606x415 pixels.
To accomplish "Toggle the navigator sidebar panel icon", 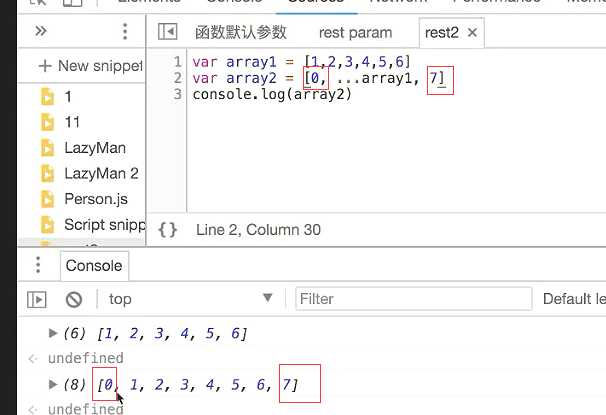I will click(x=168, y=32).
